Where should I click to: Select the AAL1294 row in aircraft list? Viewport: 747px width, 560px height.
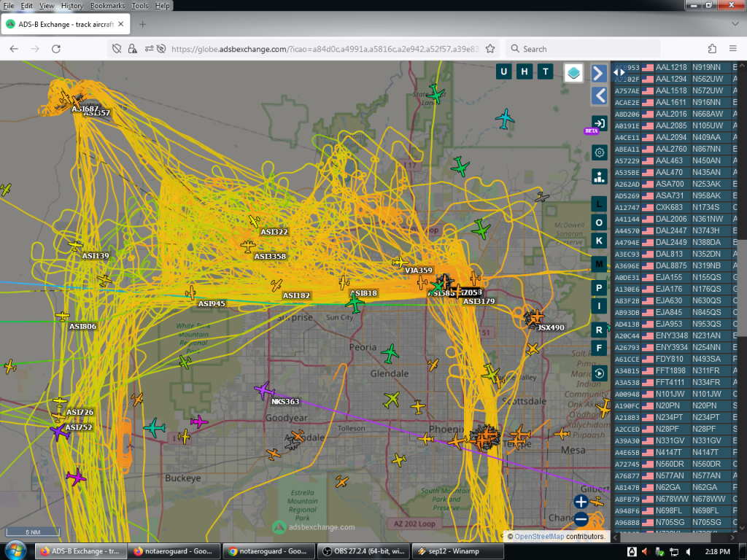676,79
